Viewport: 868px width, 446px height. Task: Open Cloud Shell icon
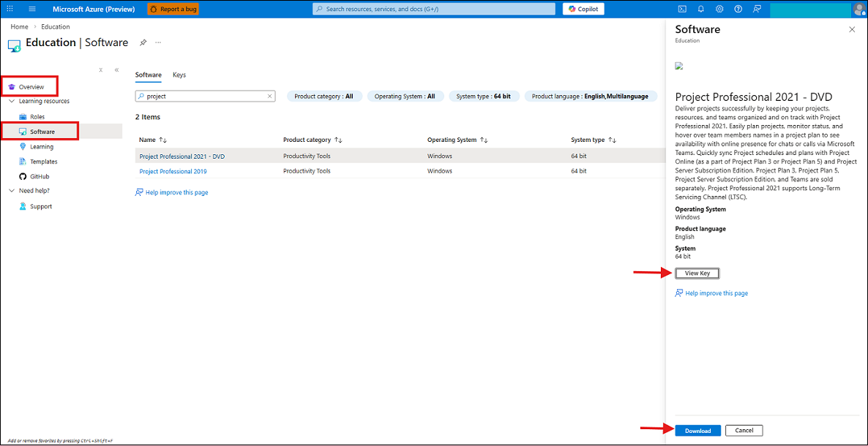point(683,9)
